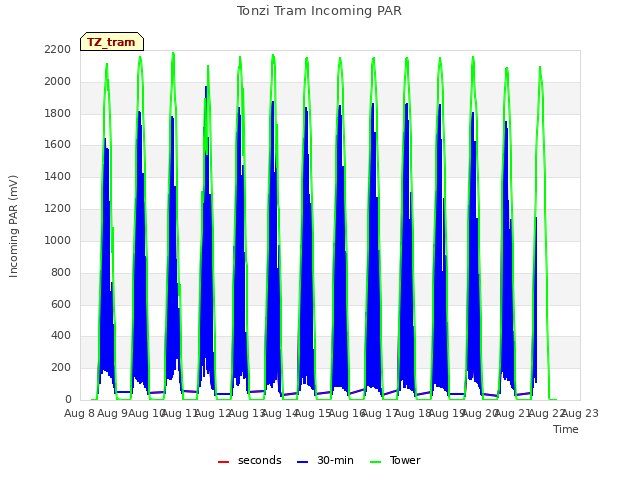Toggle the Tower legend entry
This screenshot has width=640, height=480.
pos(395,460)
